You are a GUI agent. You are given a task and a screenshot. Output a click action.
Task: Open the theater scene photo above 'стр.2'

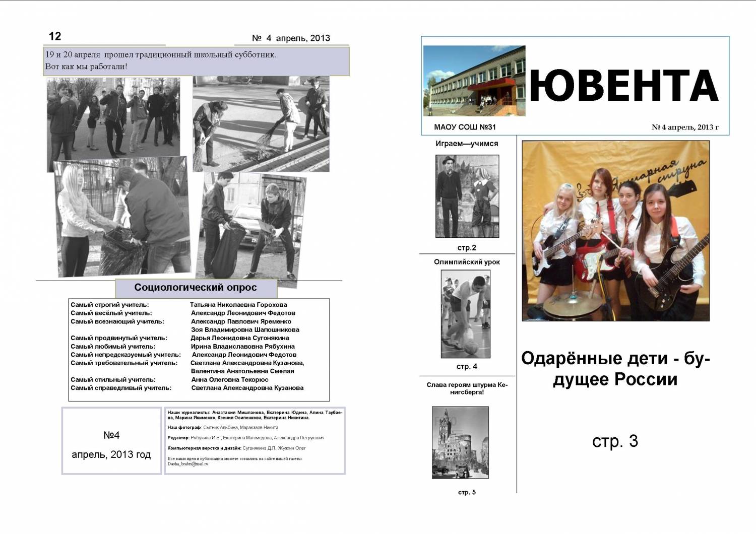[467, 196]
